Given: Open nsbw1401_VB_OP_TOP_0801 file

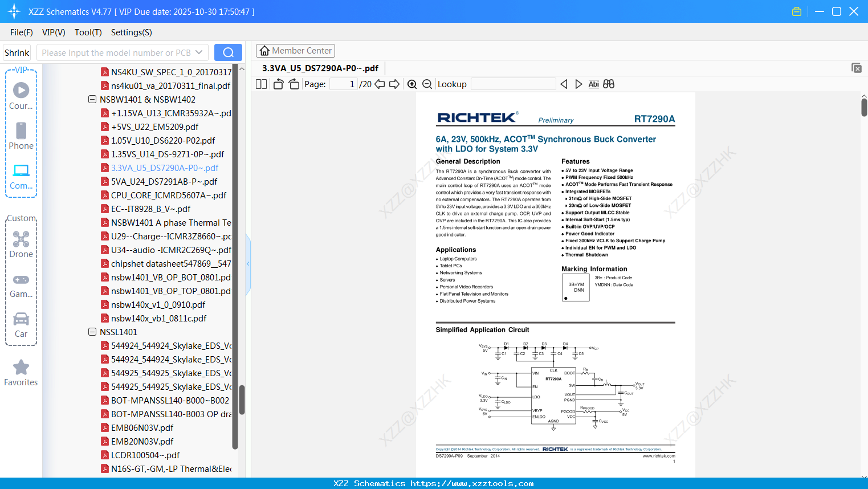Looking at the screenshot, I should pyautogui.click(x=166, y=291).
